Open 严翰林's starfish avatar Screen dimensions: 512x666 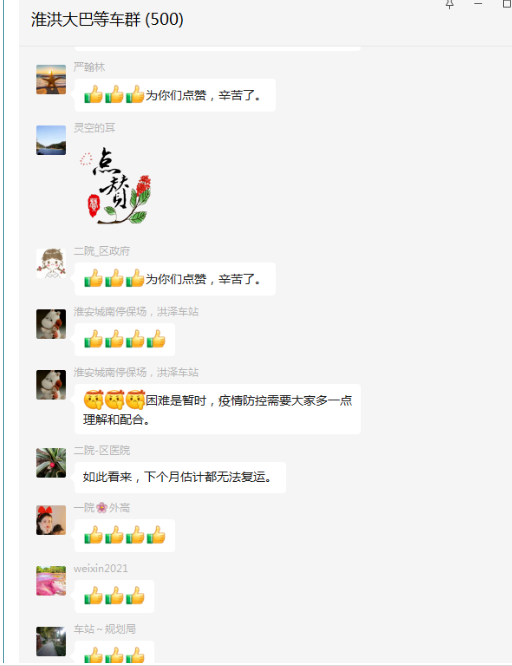pyautogui.click(x=51, y=79)
